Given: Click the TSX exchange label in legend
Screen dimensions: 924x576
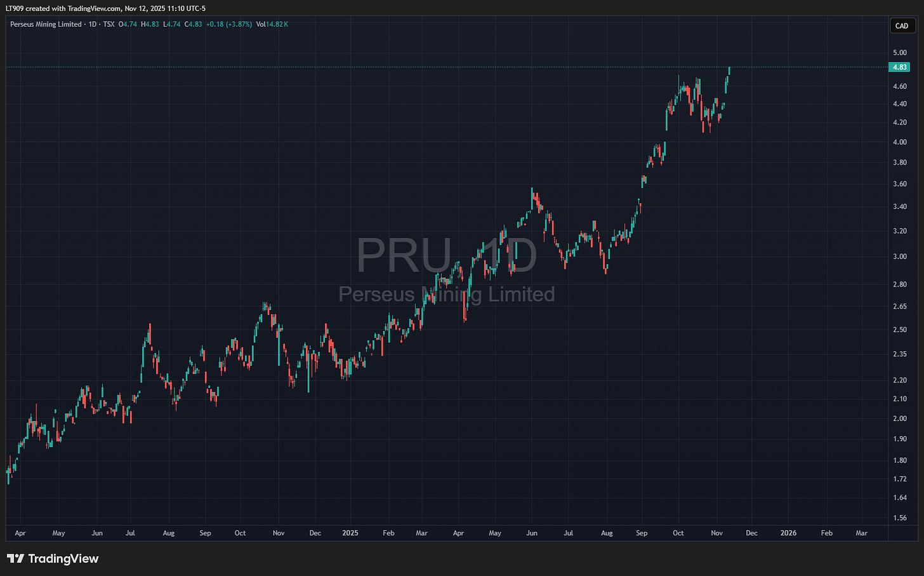Looking at the screenshot, I should click(x=109, y=24).
